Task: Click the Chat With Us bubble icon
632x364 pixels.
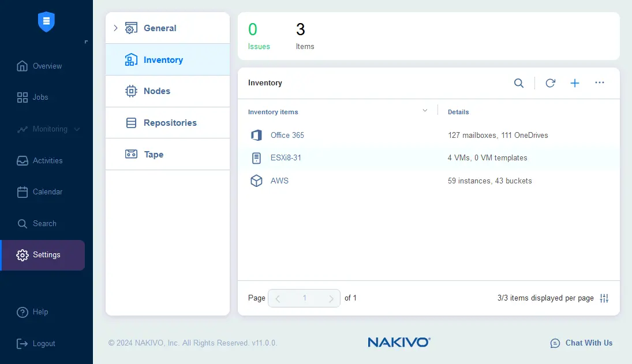Action: (x=555, y=343)
